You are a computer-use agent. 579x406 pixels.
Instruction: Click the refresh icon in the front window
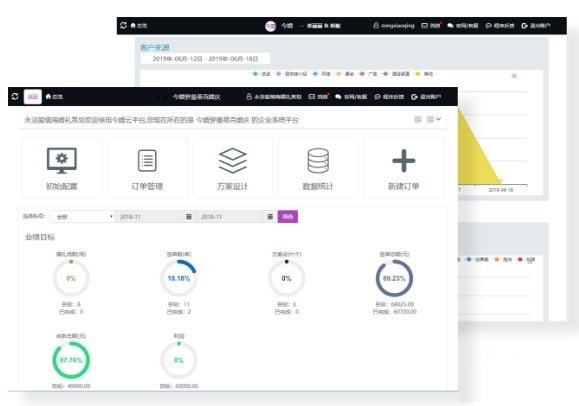(15, 96)
